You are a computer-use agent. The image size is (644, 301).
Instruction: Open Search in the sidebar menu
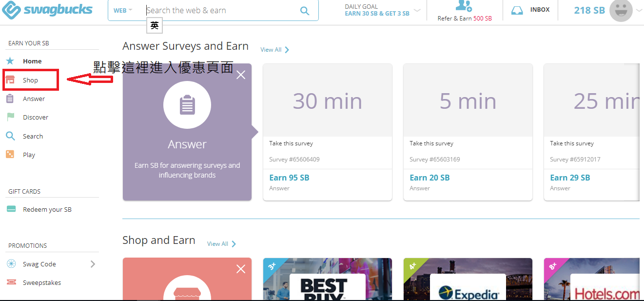coord(33,136)
